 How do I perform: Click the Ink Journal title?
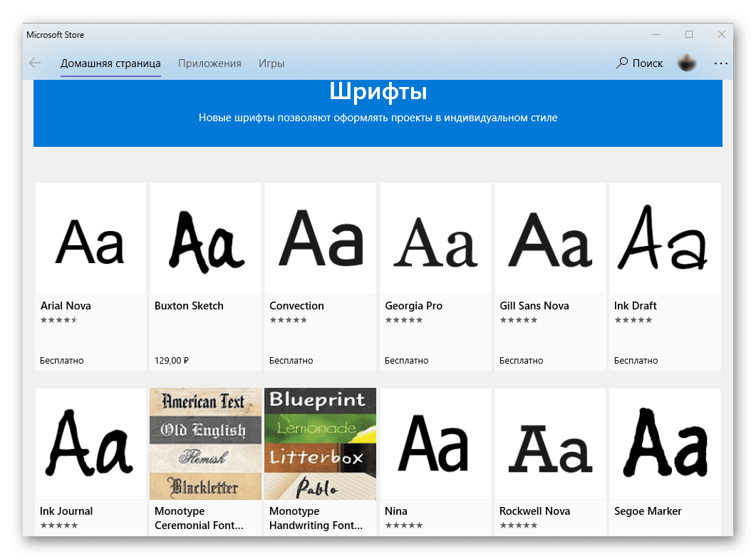coord(66,511)
